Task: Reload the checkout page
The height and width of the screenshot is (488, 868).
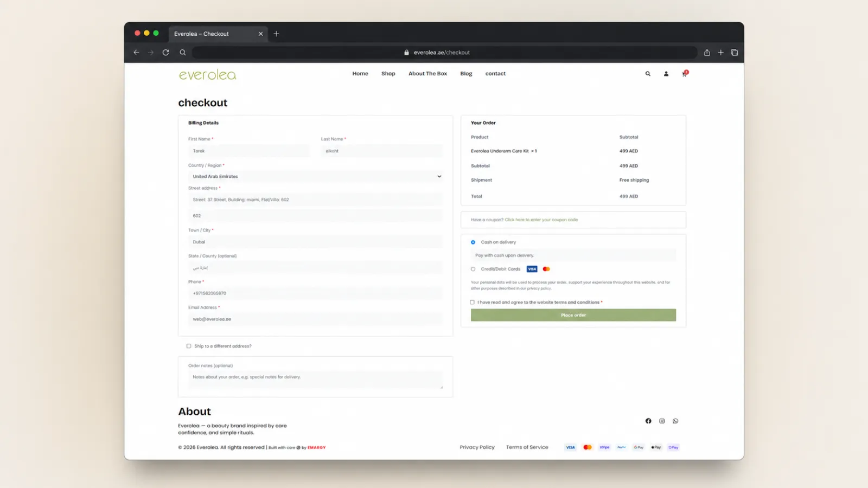Action: pyautogui.click(x=165, y=53)
